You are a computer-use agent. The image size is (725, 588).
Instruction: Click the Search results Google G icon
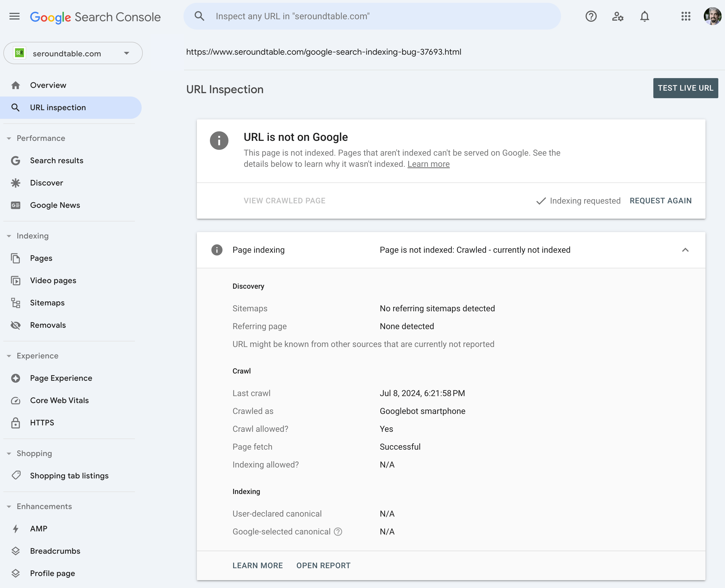click(16, 161)
